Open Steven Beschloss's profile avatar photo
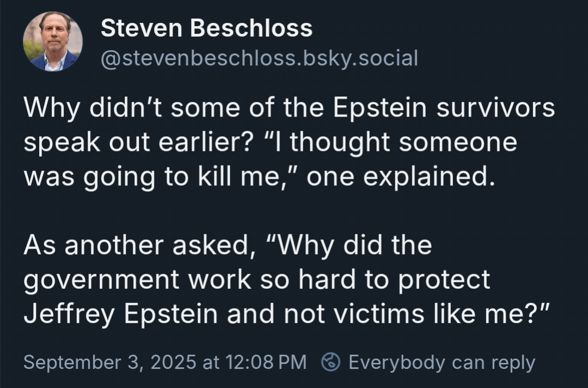The height and width of the screenshot is (388, 588). tap(52, 41)
